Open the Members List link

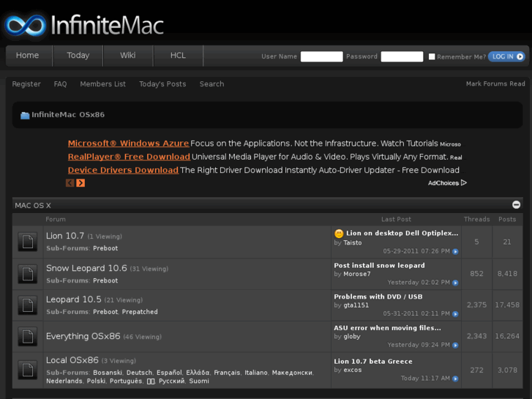[102, 84]
